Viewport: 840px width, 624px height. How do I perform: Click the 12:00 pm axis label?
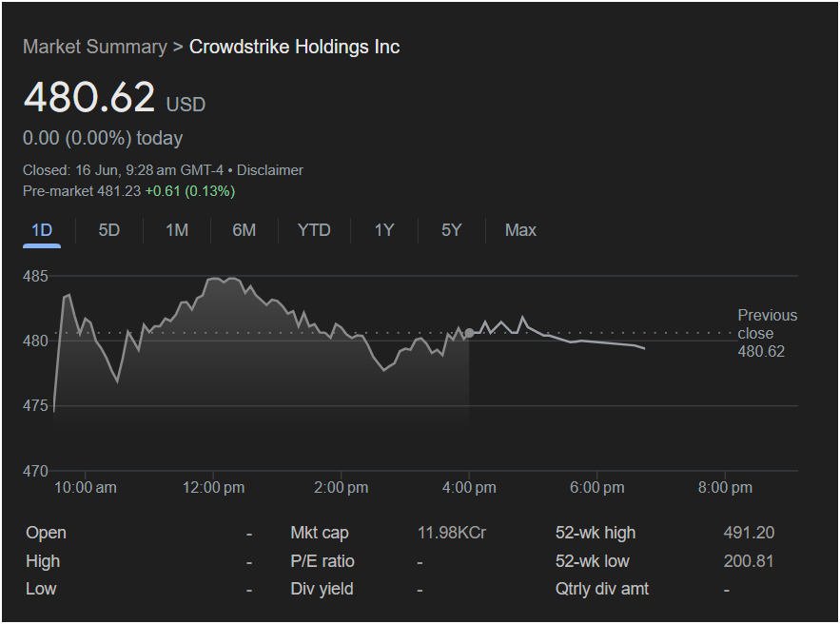pyautogui.click(x=213, y=487)
